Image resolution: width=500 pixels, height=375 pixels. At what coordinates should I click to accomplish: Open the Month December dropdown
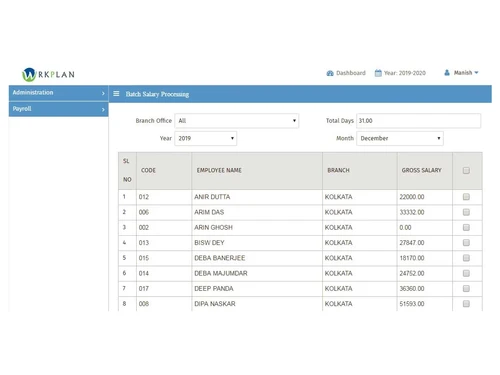coord(400,138)
